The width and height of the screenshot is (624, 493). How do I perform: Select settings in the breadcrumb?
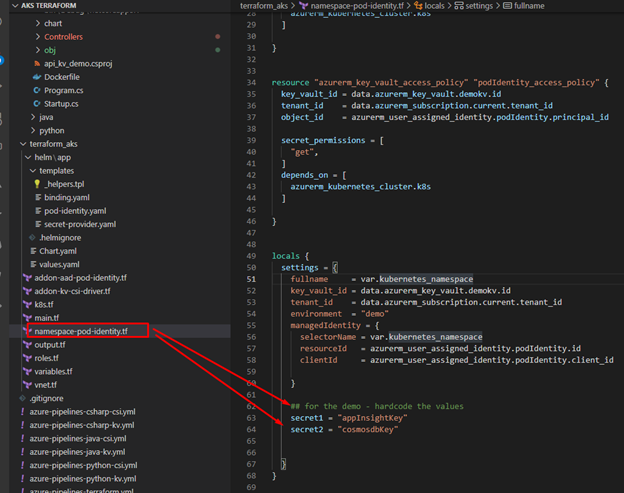coord(479,6)
